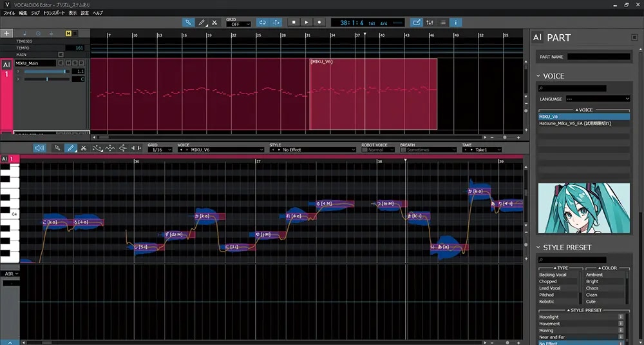Select the scissors tool in top toolbar

pyautogui.click(x=216, y=23)
